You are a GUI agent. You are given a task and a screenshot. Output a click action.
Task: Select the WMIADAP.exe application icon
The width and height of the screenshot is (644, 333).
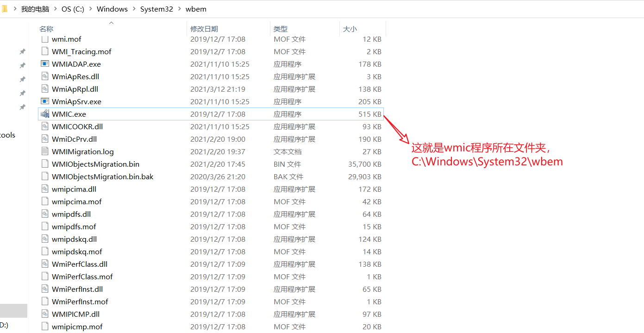coord(45,64)
